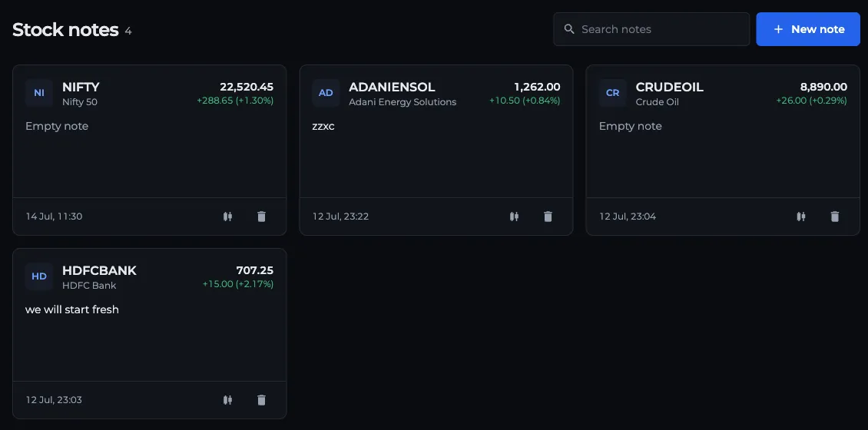The image size is (868, 430).
Task: Click the search magnifier icon
Action: pyautogui.click(x=569, y=29)
